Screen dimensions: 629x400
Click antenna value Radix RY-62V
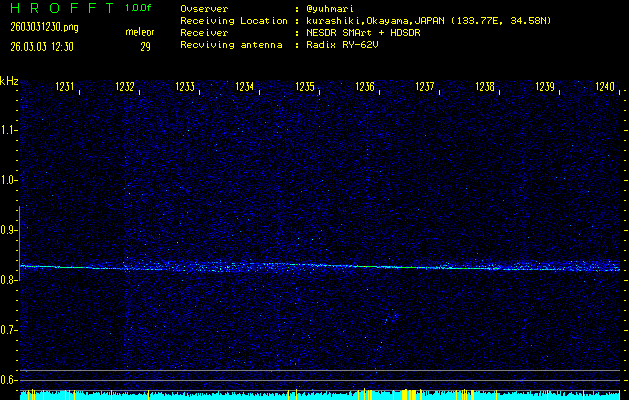342,45
